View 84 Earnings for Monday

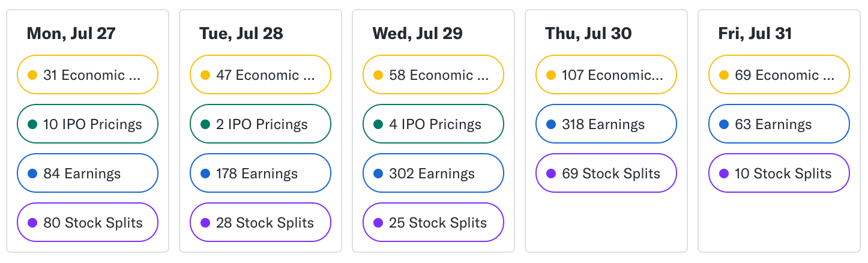[x=88, y=173]
